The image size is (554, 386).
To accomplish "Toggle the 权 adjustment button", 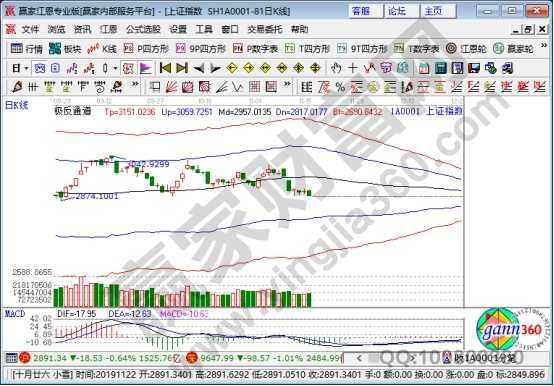I will [128, 68].
